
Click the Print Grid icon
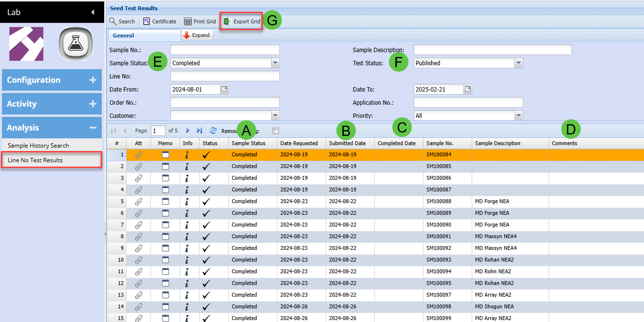pyautogui.click(x=188, y=21)
